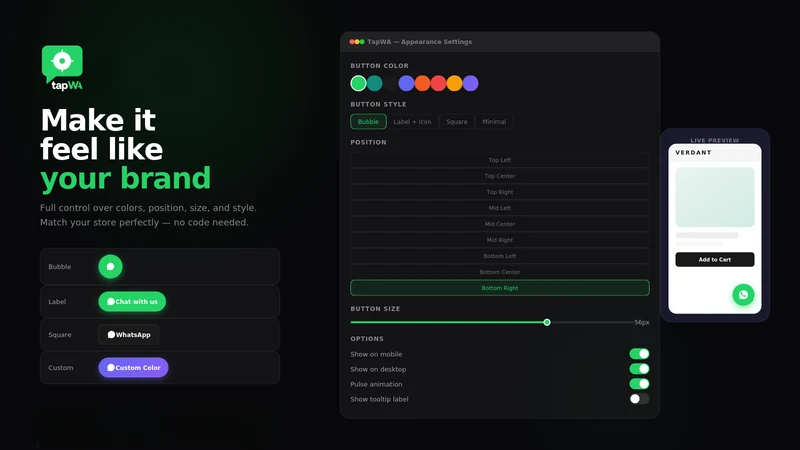Click the green "Chat with us" button
The width and height of the screenshot is (800, 450).
click(132, 302)
